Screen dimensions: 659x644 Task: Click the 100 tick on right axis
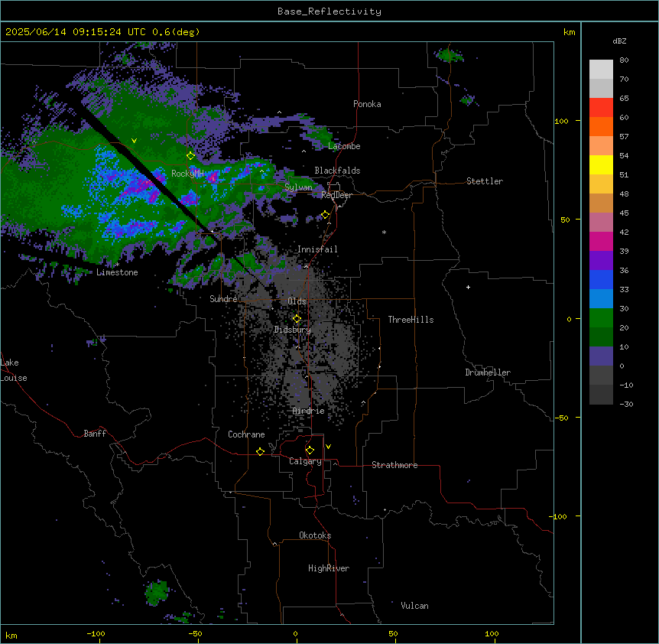pyautogui.click(x=561, y=121)
